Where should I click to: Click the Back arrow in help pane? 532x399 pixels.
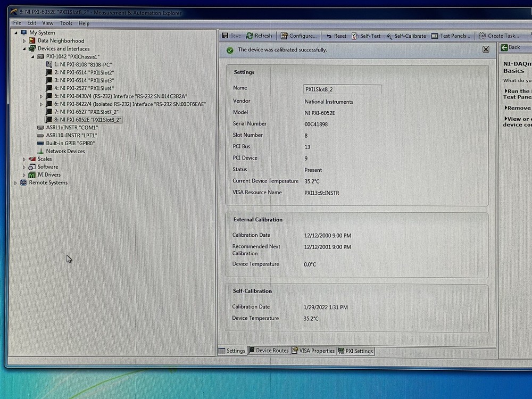pyautogui.click(x=504, y=47)
